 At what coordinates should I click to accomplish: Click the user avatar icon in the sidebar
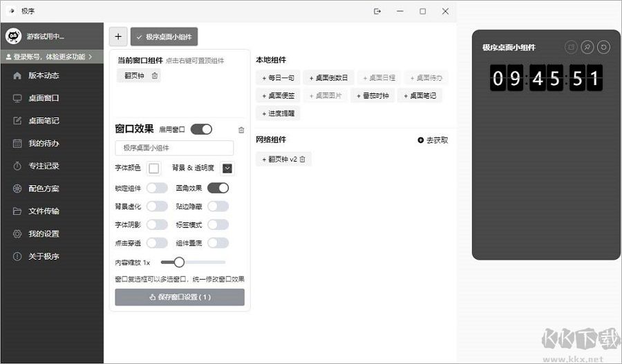pyautogui.click(x=12, y=36)
